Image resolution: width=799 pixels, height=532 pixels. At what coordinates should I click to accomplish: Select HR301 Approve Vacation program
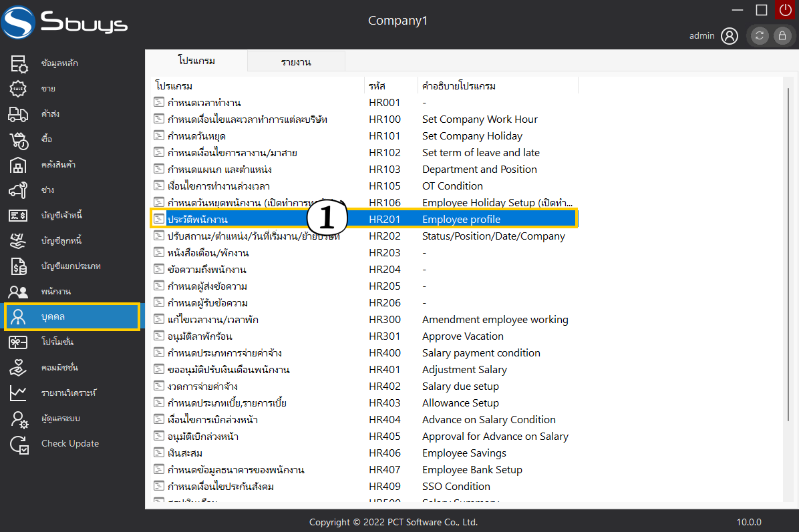(363, 336)
